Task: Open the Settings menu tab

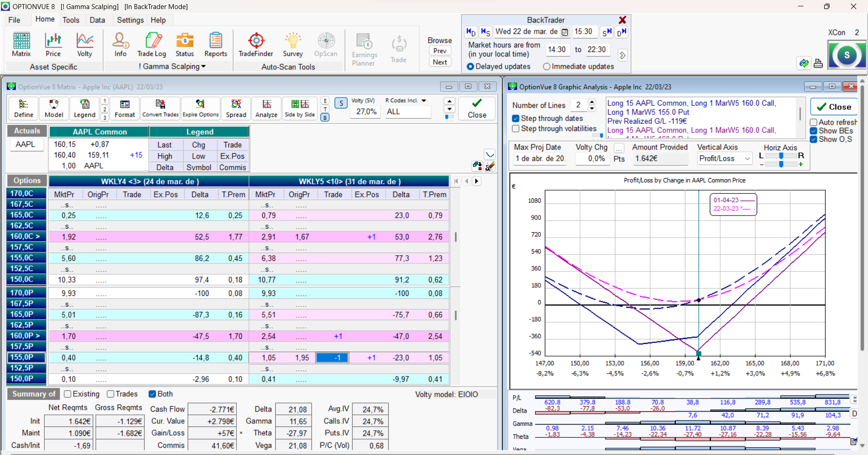Action: click(130, 20)
